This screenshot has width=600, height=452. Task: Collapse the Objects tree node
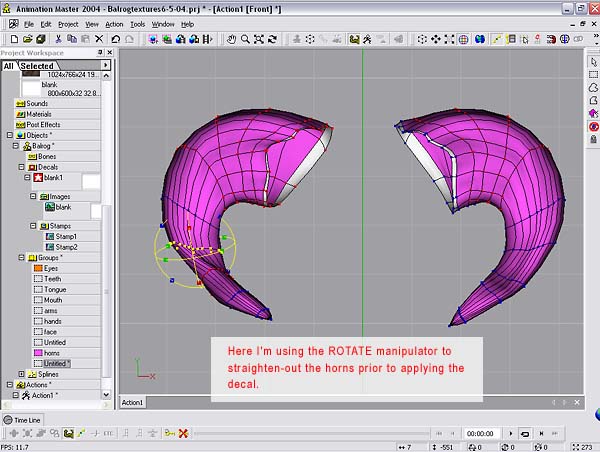click(10, 135)
